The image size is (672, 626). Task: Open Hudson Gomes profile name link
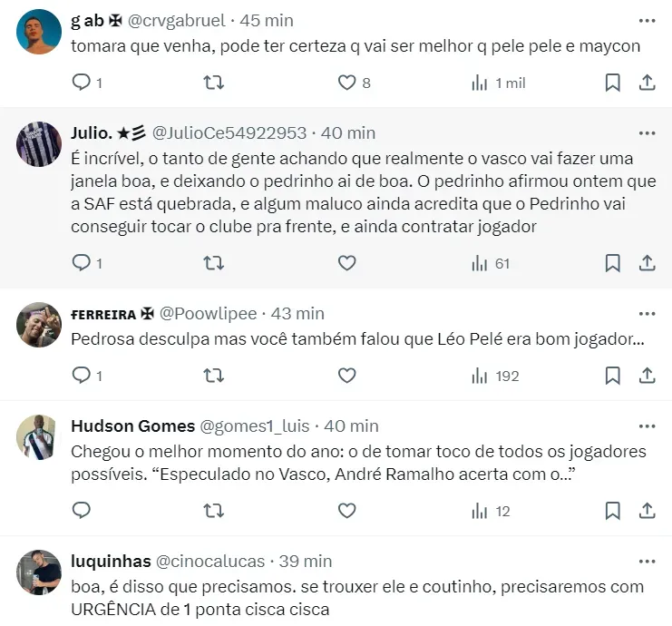(132, 425)
